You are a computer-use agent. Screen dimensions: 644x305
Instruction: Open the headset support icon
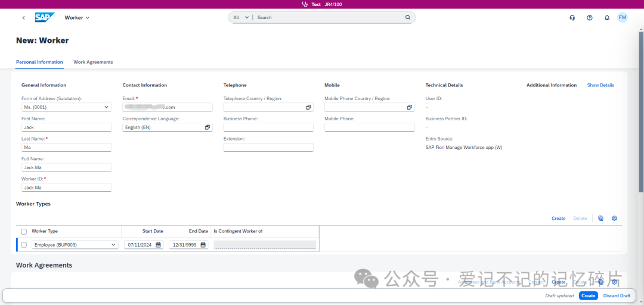(x=572, y=18)
